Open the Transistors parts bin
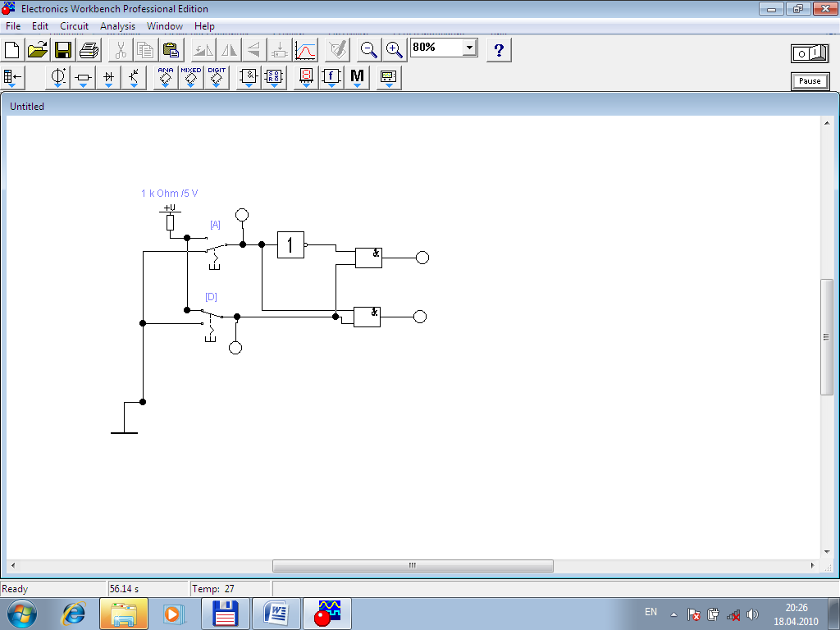840x630 pixels. pos(134,77)
